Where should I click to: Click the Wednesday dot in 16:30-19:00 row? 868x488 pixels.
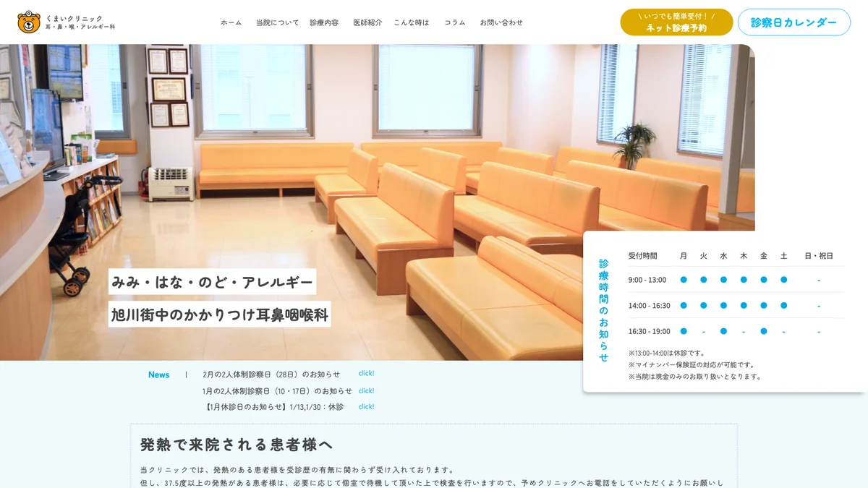pyautogui.click(x=722, y=331)
